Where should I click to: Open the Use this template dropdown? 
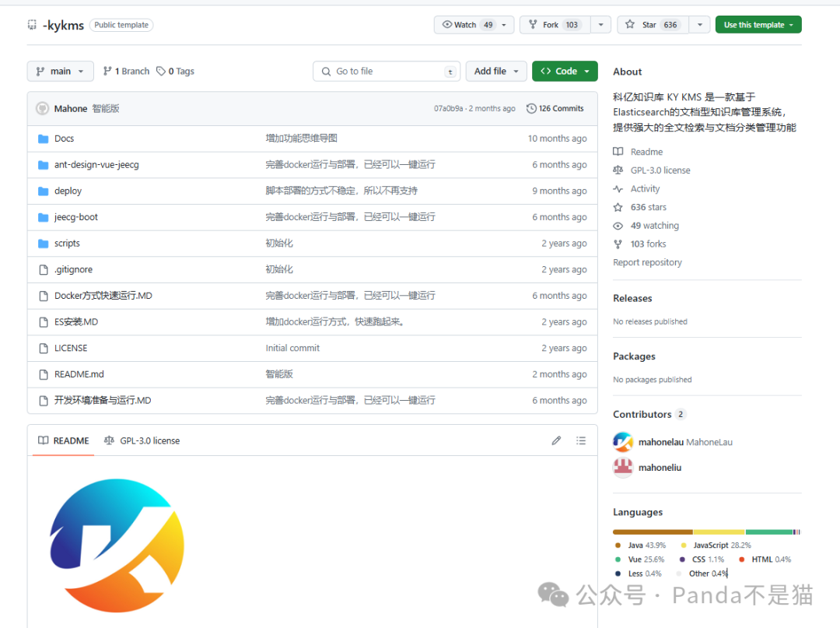click(758, 25)
